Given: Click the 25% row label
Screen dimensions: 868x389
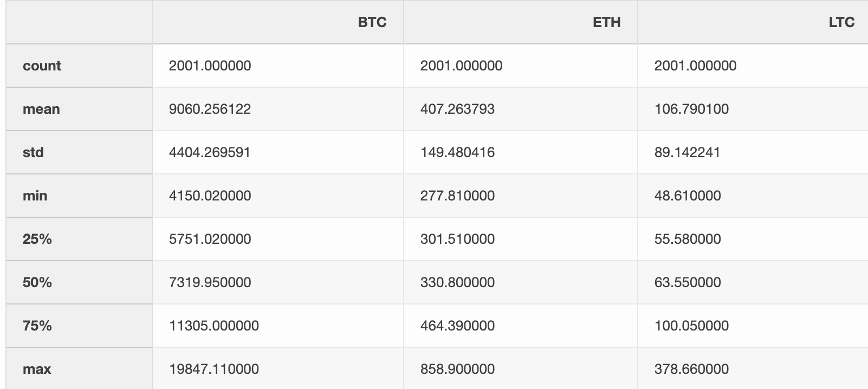Looking at the screenshot, I should [37, 239].
